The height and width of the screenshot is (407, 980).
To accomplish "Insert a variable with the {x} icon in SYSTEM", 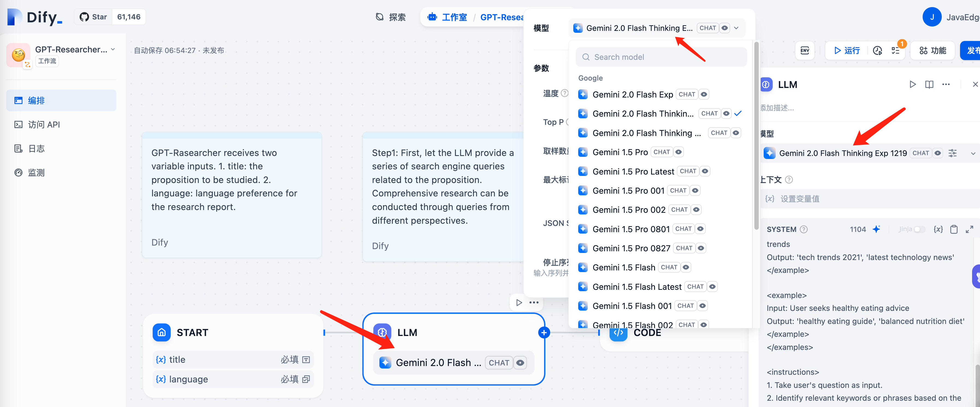I will (x=938, y=229).
